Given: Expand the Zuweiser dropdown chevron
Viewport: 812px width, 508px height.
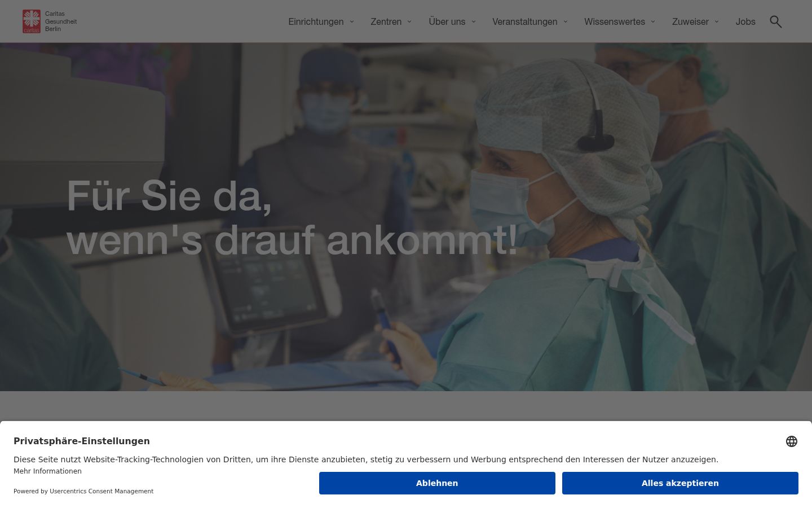Looking at the screenshot, I should [x=717, y=21].
